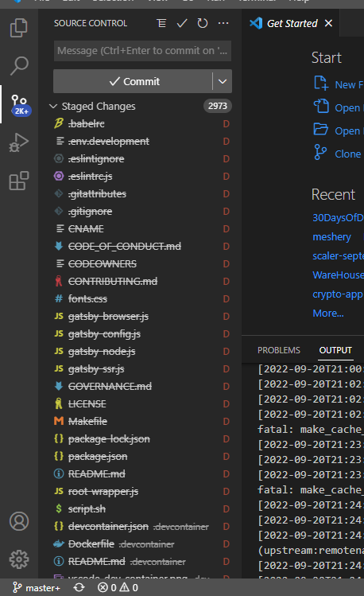Switch to the PROBLEMS panel tab
This screenshot has height=596, width=364.
click(279, 350)
